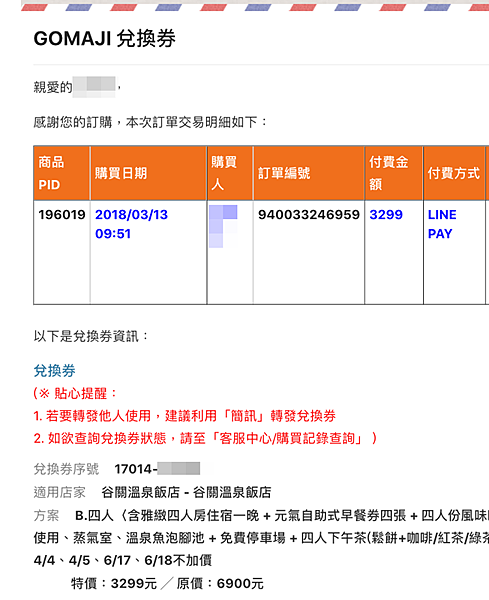
Task: Click the GOMAJI 兌換券 heading
Action: tap(104, 38)
